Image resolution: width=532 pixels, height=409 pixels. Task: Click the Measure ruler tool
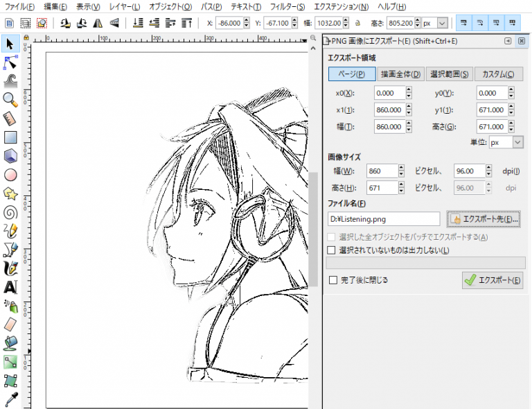point(10,118)
